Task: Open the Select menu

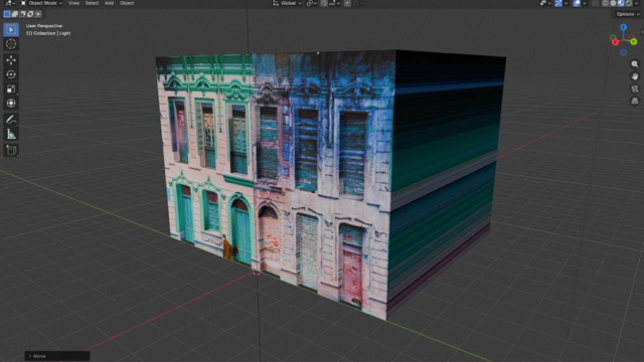Action: pos(92,3)
